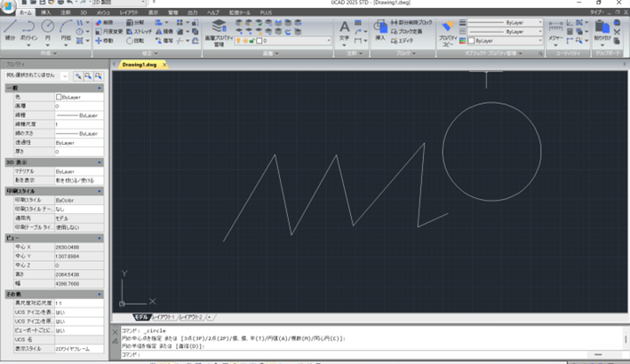
Task: Close the Drawing1.dwg document tab
Action: (x=164, y=65)
